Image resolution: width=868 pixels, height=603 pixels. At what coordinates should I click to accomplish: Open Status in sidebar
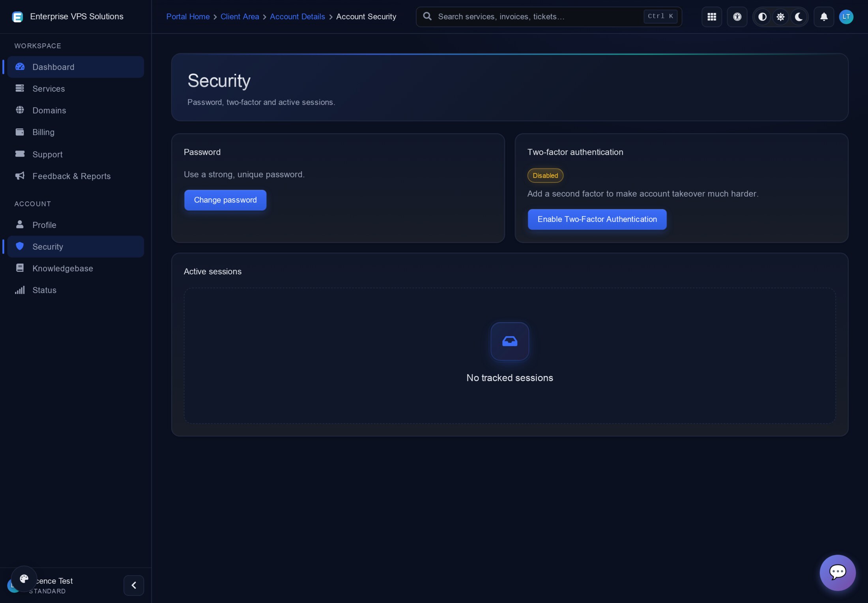point(76,290)
